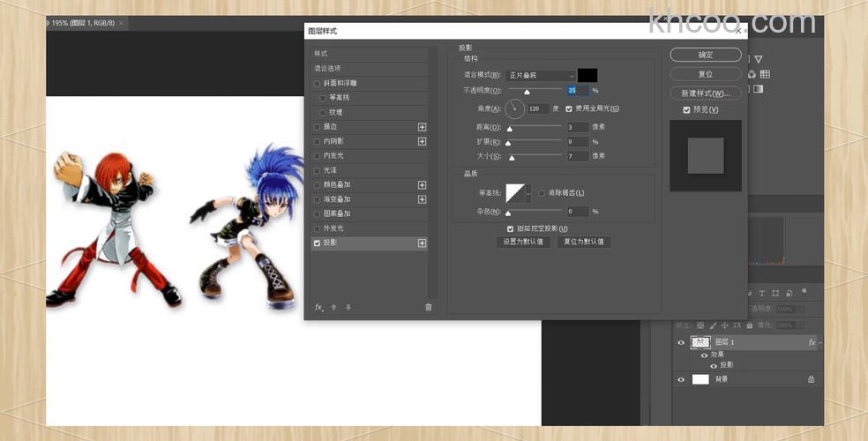The height and width of the screenshot is (441, 868).
Task: Click the lock icon on 背景 layer
Action: tap(811, 379)
